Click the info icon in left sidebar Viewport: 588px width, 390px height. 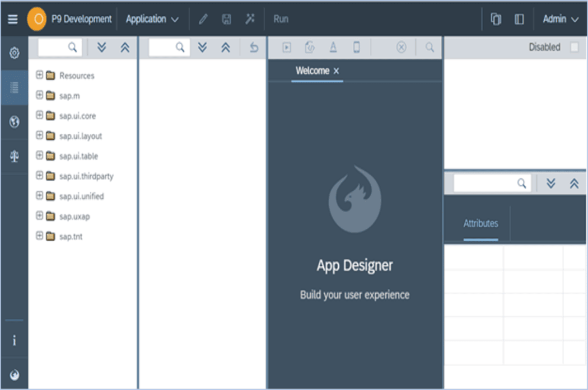tap(14, 341)
